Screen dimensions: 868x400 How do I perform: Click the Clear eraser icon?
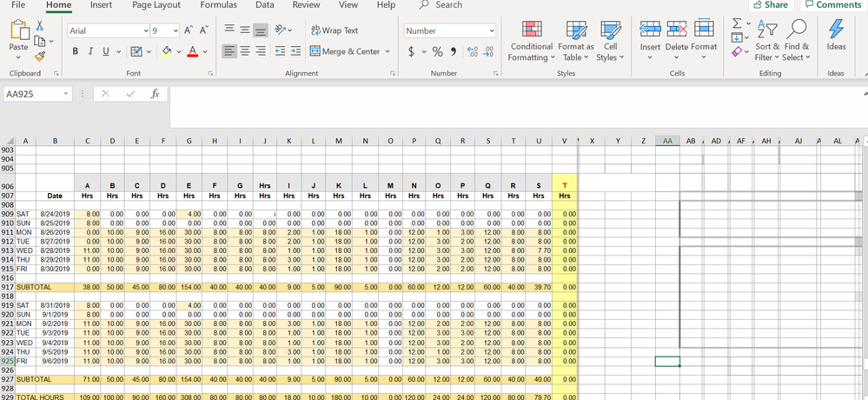737,51
